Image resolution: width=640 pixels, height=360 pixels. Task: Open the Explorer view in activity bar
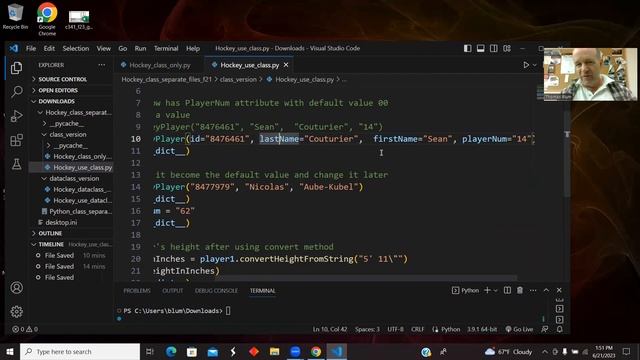click(16, 67)
